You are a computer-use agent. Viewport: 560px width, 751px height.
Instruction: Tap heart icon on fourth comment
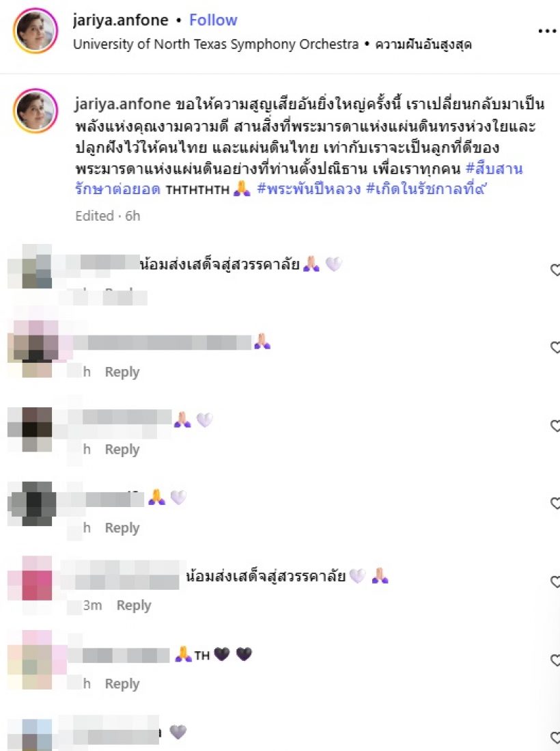click(555, 504)
